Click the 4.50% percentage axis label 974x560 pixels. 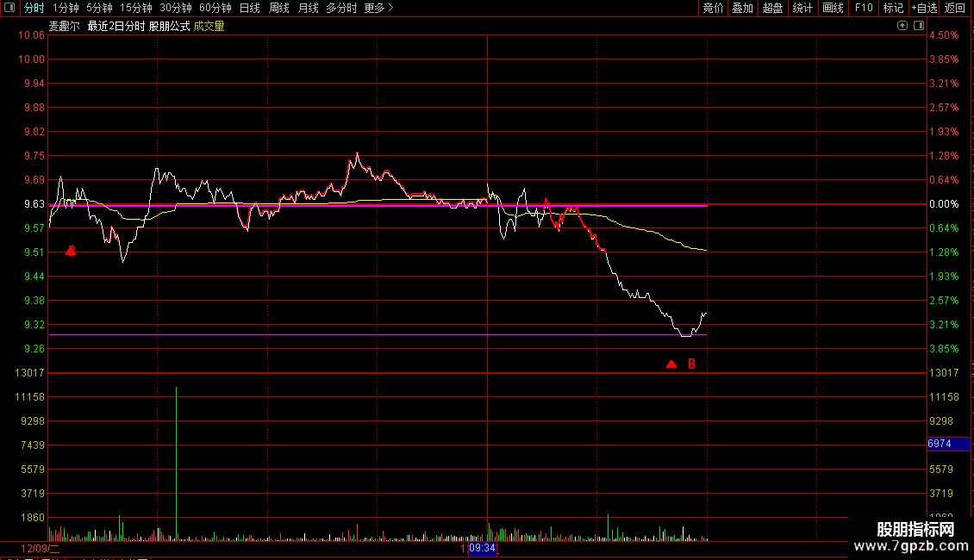click(944, 35)
